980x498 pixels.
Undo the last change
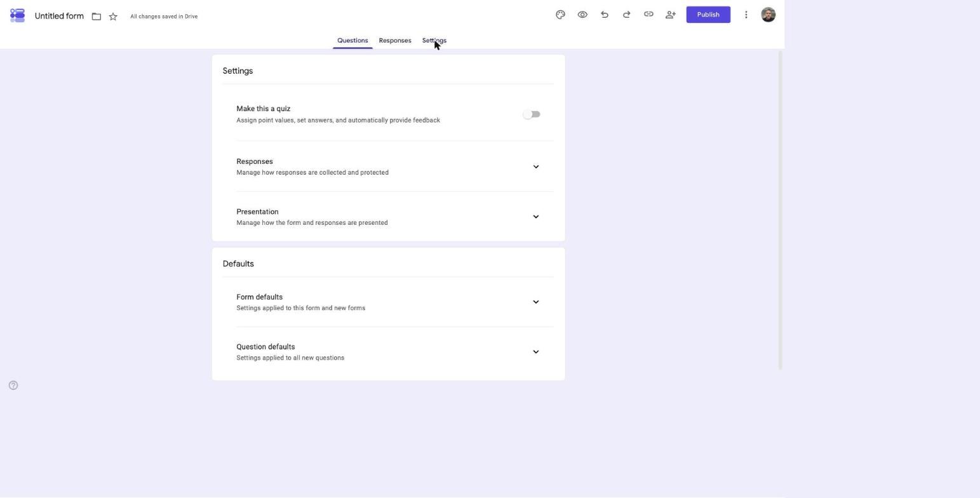[605, 15]
